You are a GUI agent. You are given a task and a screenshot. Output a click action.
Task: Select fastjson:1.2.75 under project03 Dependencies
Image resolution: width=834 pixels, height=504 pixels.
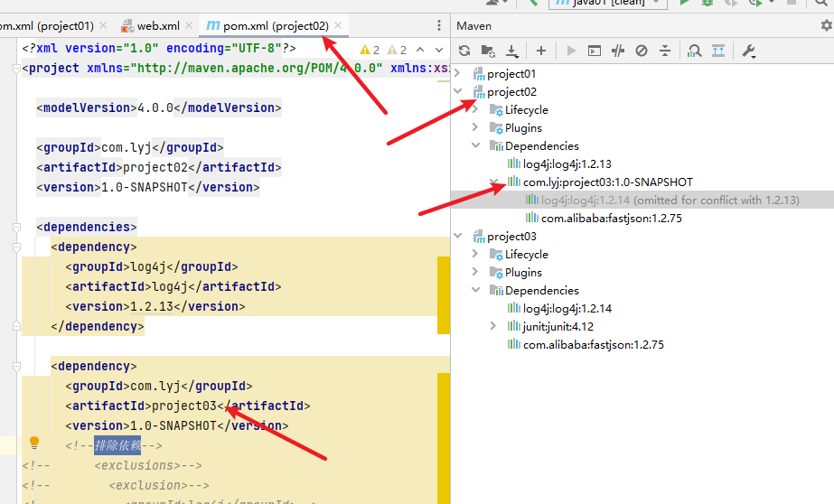point(593,344)
